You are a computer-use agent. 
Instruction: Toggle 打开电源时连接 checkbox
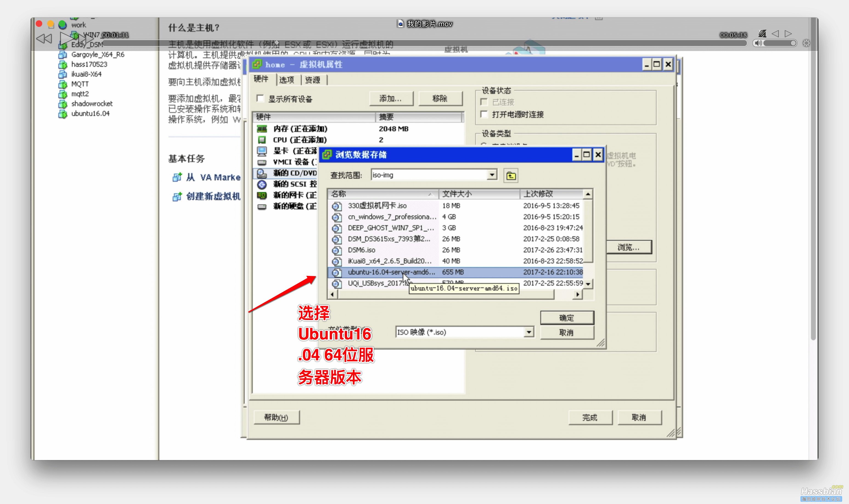coord(484,114)
